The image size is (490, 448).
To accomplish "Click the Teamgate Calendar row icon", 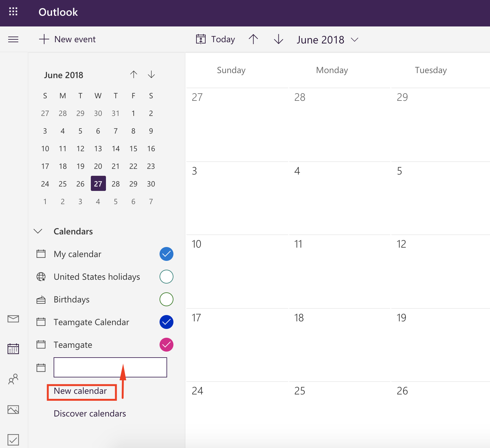I will click(x=41, y=322).
